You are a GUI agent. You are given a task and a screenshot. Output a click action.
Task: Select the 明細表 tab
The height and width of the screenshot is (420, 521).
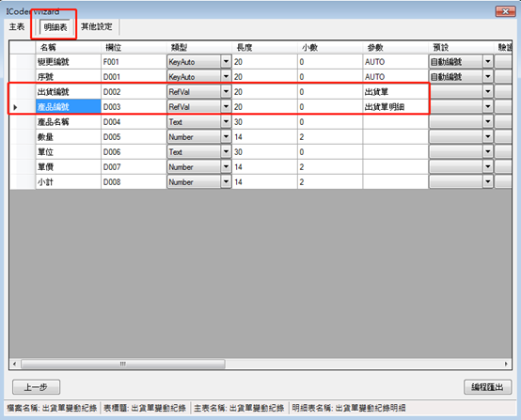(x=55, y=27)
